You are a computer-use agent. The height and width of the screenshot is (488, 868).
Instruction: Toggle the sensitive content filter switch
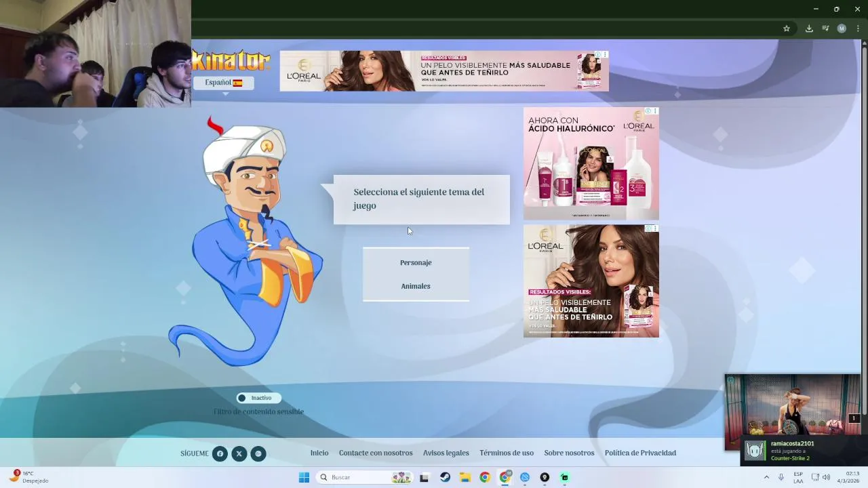258,398
